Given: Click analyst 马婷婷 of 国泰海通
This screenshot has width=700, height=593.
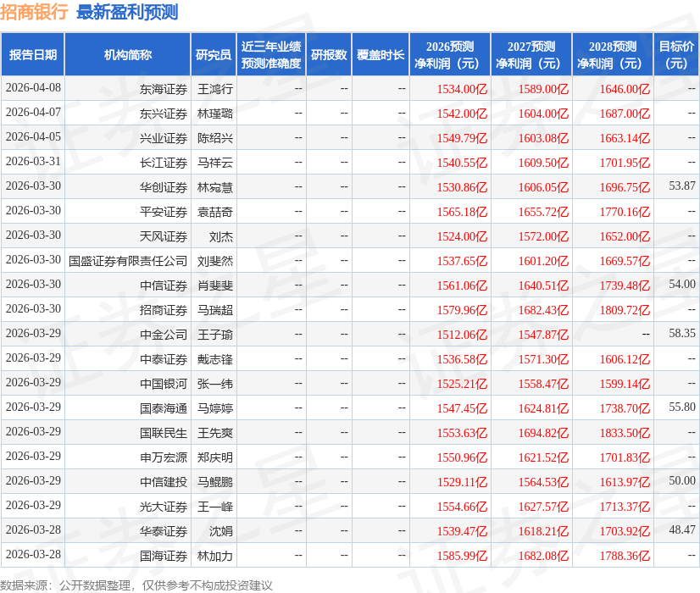Looking at the screenshot, I should pyautogui.click(x=211, y=408).
